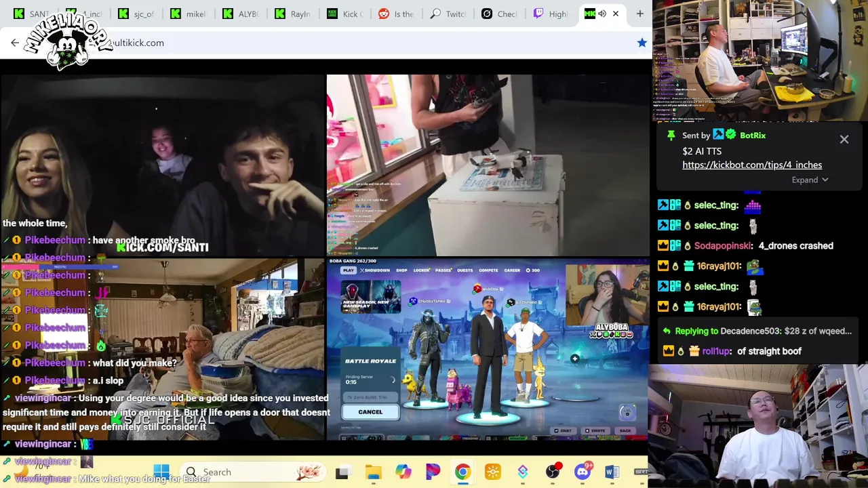Click the roll1up username in chat
The height and width of the screenshot is (488, 868).
click(x=717, y=351)
